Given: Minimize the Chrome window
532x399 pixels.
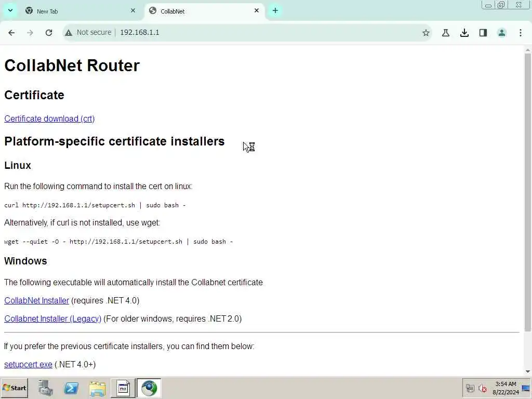Looking at the screenshot, I should coord(488,5).
